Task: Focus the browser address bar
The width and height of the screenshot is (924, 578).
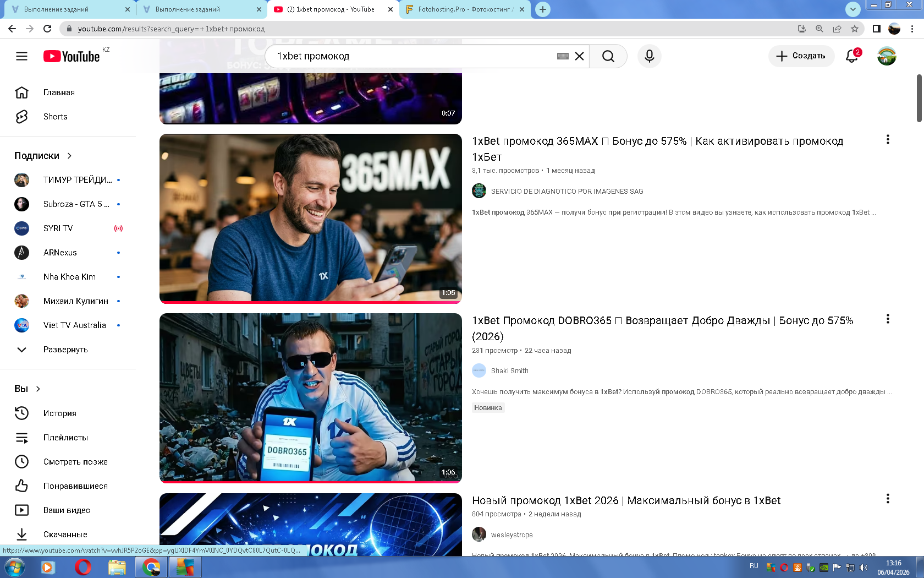Action: tap(429, 29)
